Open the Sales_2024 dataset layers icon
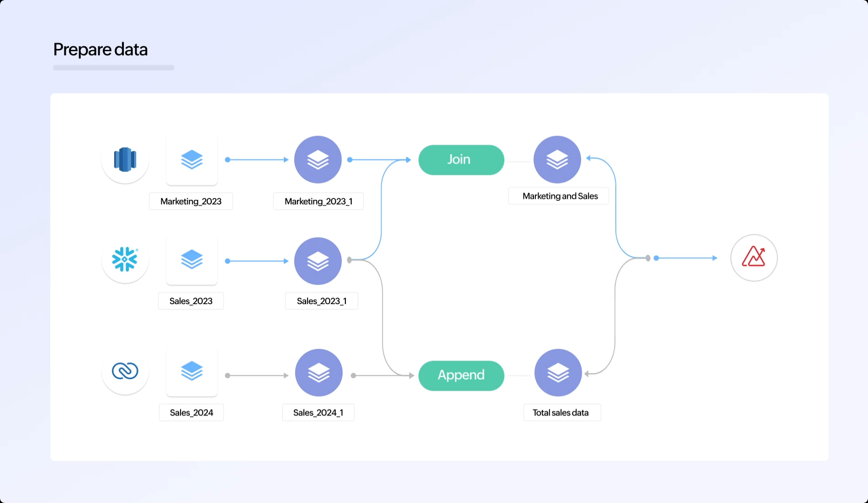This screenshot has height=503, width=868. 192,371
